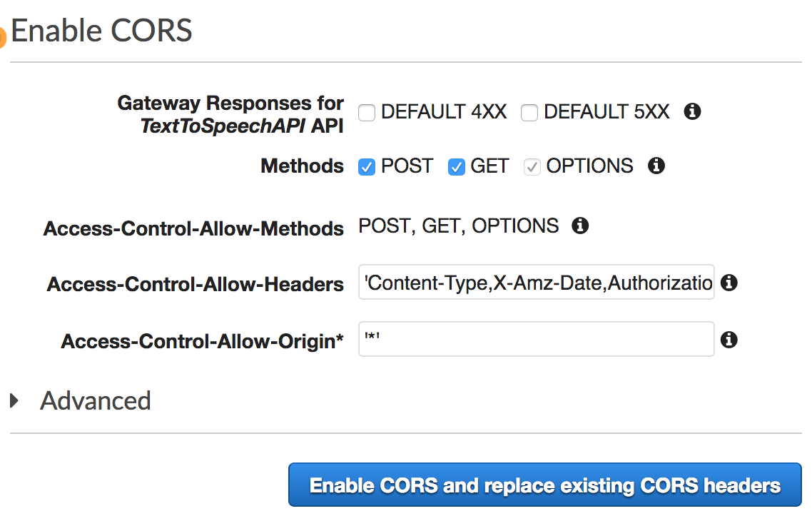Expand the Advanced section triangle

[x=14, y=400]
